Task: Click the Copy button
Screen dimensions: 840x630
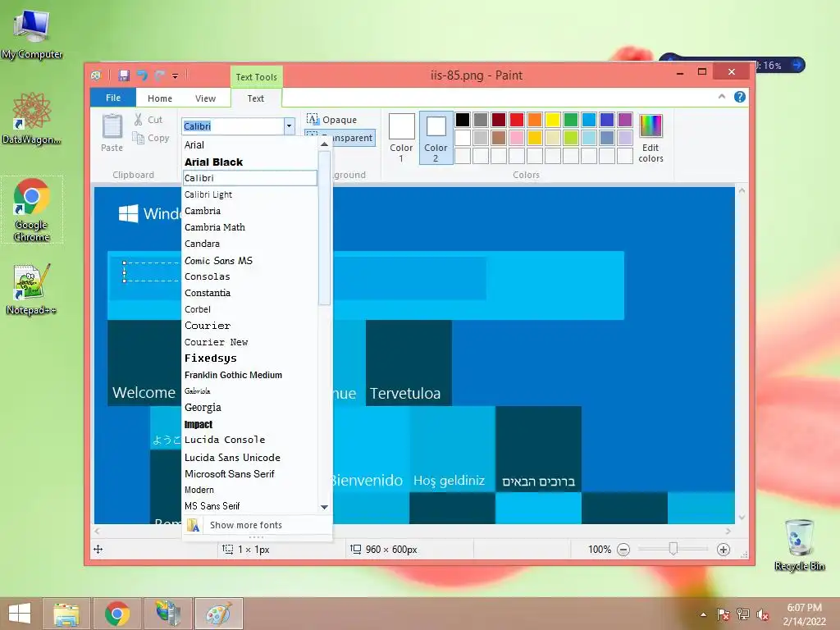Action: tap(151, 138)
